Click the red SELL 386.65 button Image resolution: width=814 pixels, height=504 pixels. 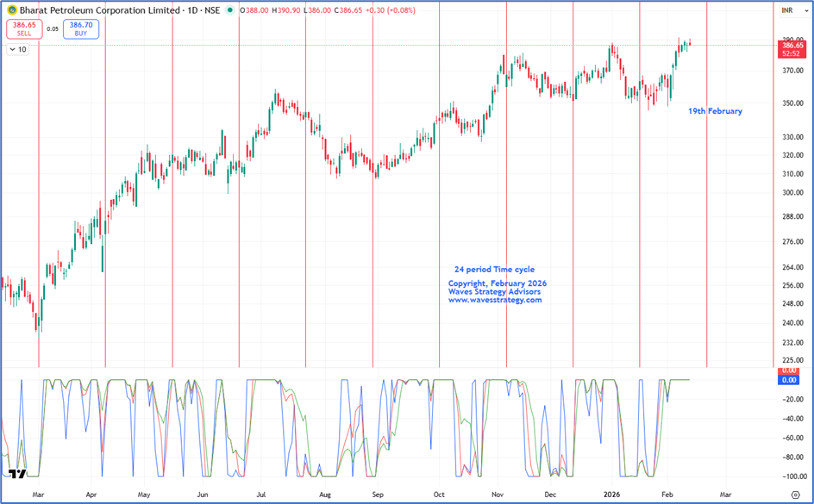(x=24, y=29)
